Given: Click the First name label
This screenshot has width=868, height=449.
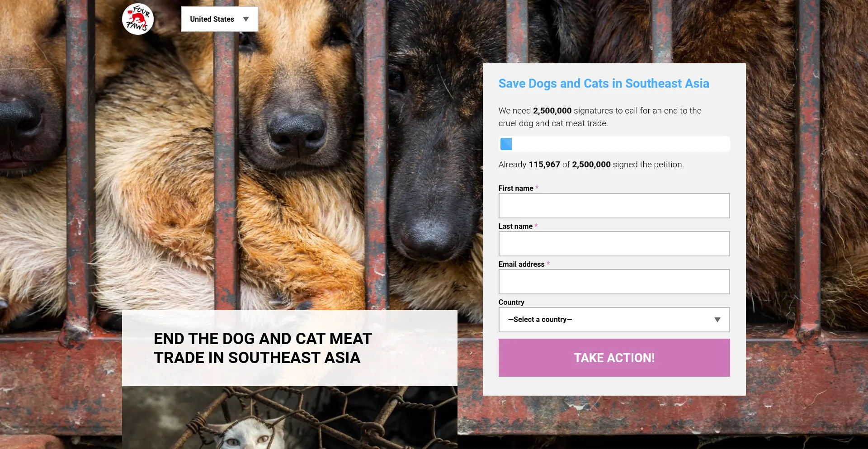Looking at the screenshot, I should [x=516, y=188].
